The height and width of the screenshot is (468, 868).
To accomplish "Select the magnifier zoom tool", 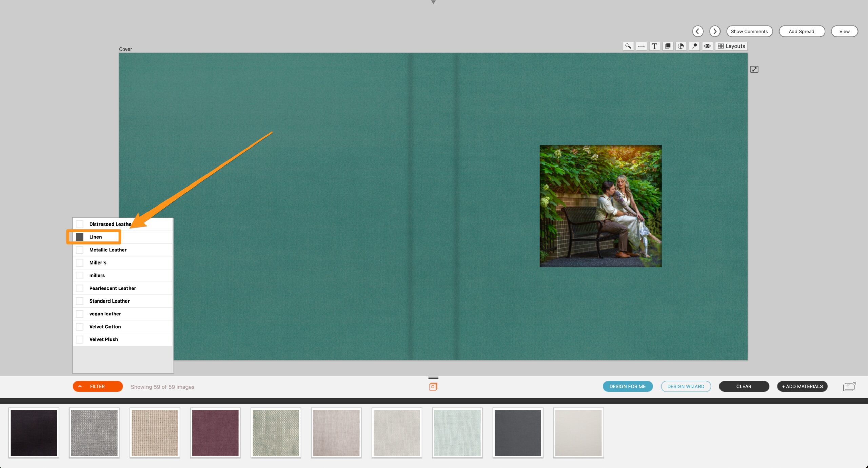I will pos(628,46).
